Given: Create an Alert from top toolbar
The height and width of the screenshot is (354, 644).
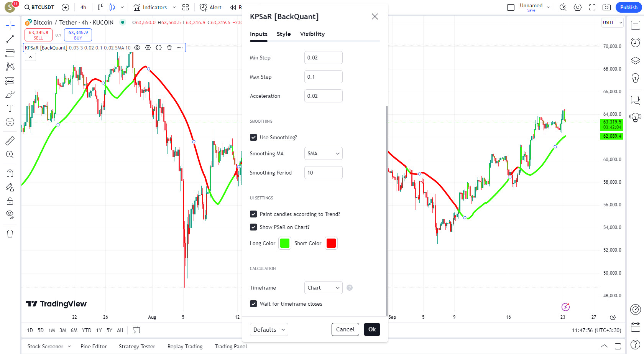Looking at the screenshot, I should point(210,7).
